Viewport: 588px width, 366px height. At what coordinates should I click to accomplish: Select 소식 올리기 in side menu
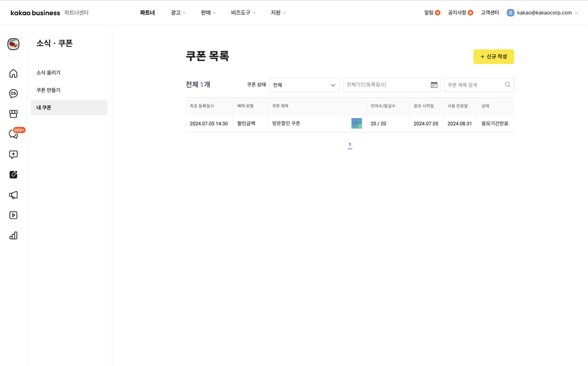coord(48,73)
